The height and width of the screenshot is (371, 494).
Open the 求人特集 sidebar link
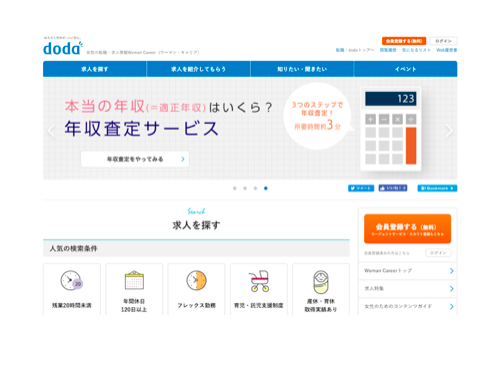pyautogui.click(x=374, y=288)
